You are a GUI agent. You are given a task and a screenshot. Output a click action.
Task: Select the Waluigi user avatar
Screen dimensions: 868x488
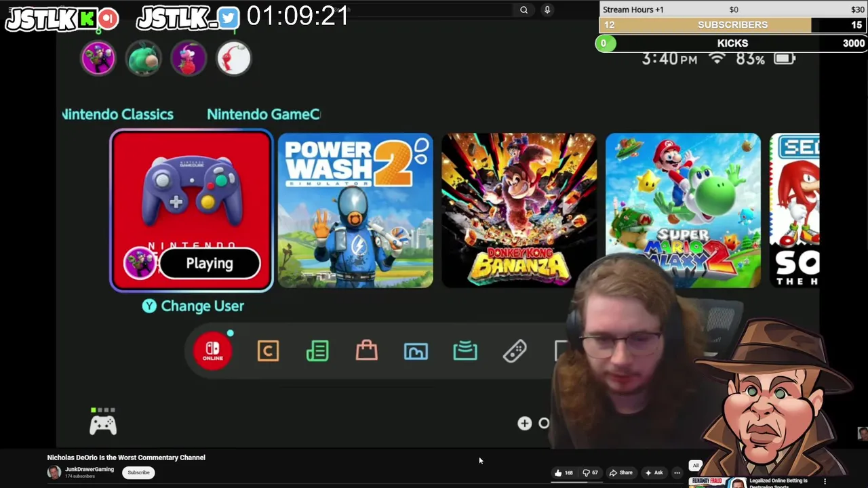point(98,58)
